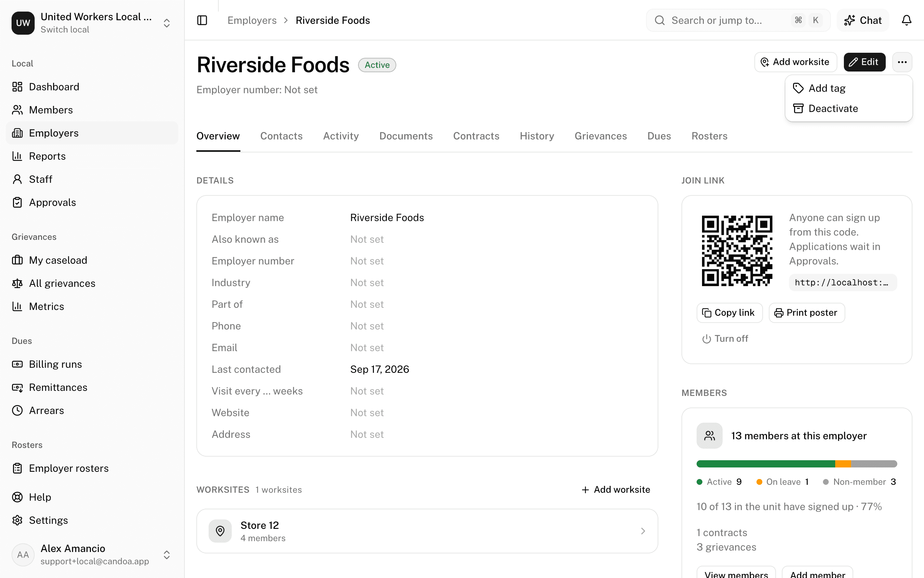Open Employer rosters page
924x578 pixels.
pos(92,468)
